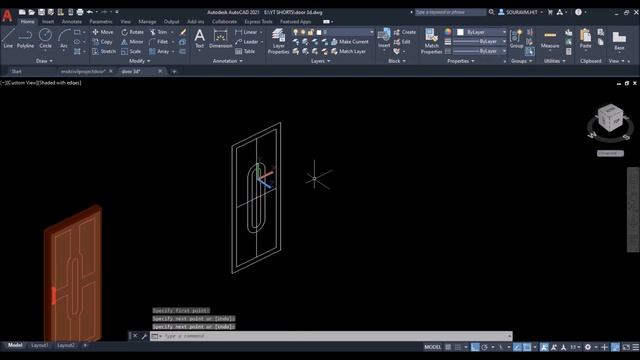Click the Copy tool
640x360 pixels.
[102, 42]
